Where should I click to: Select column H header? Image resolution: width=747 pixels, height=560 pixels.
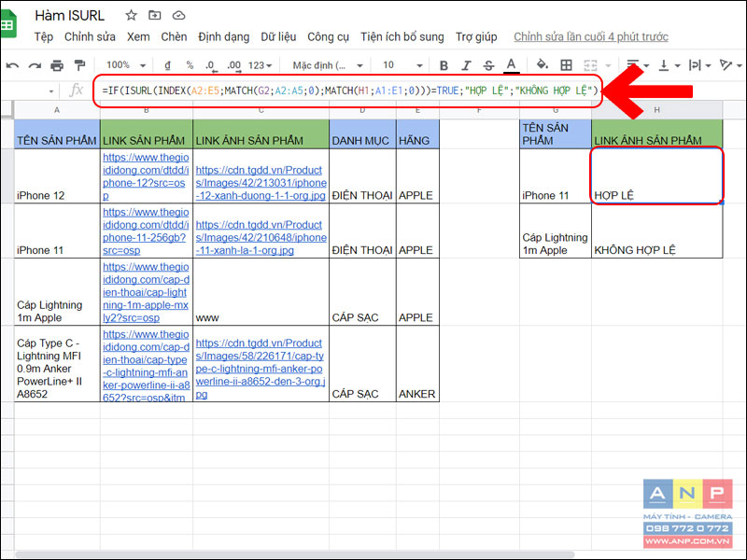point(657,110)
